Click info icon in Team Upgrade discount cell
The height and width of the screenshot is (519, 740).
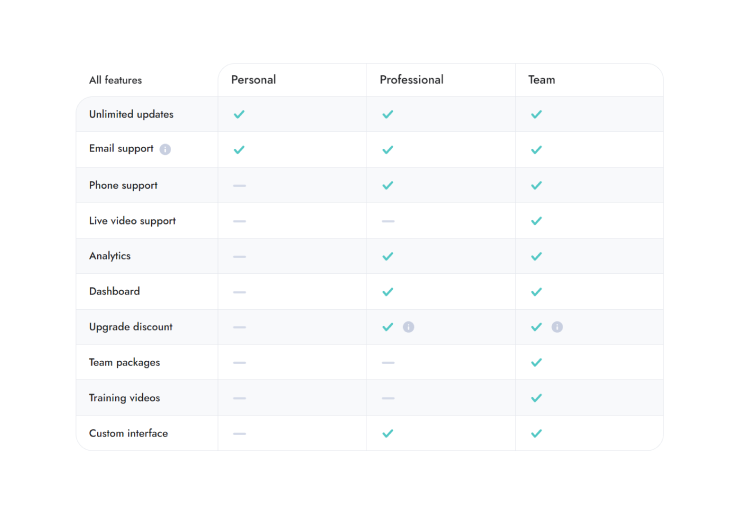click(557, 327)
